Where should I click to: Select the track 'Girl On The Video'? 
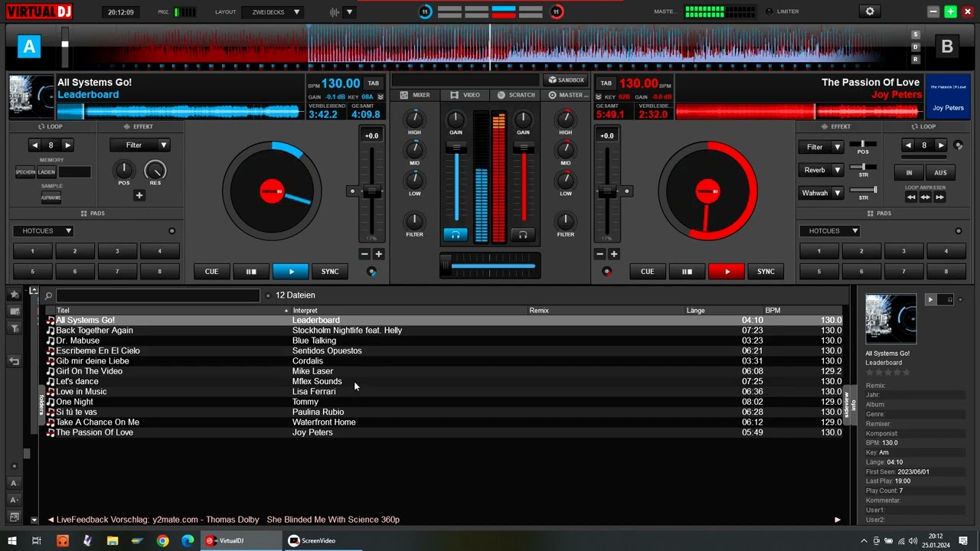tap(443, 371)
